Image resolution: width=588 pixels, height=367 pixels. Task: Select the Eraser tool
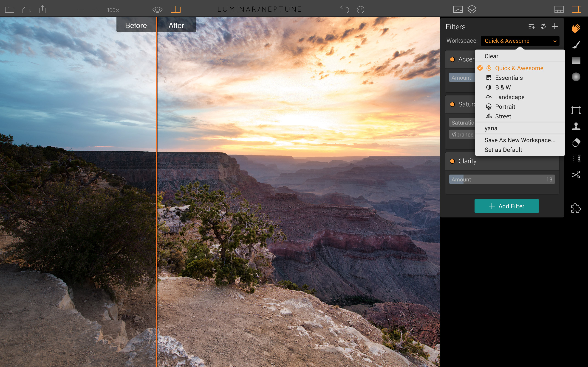pos(576,142)
